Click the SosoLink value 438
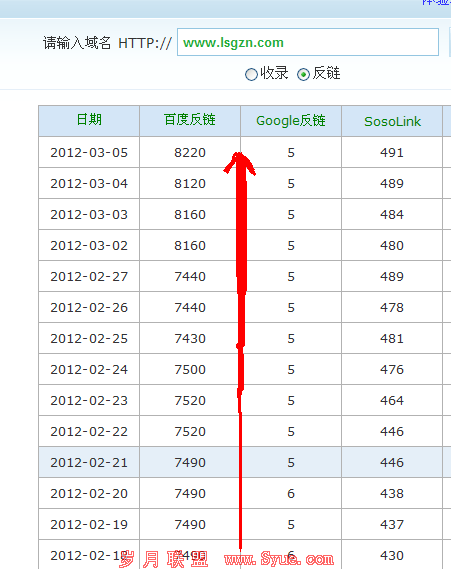 click(392, 494)
